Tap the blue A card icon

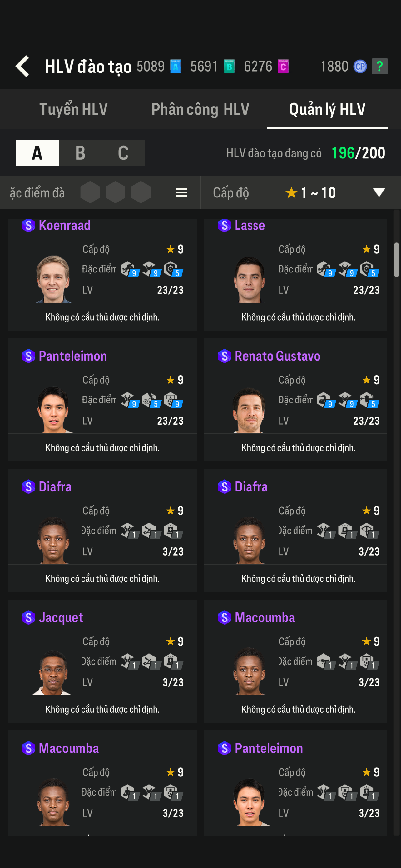(176, 66)
